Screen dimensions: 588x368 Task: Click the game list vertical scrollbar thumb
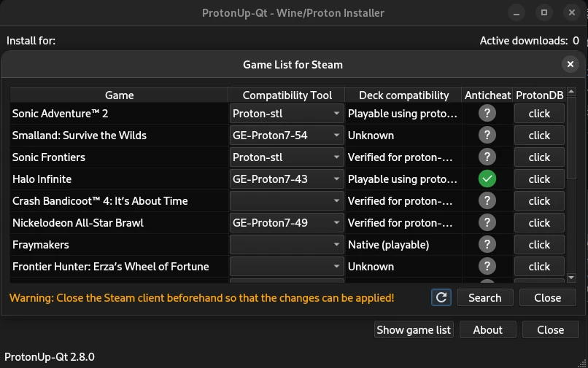point(571,138)
